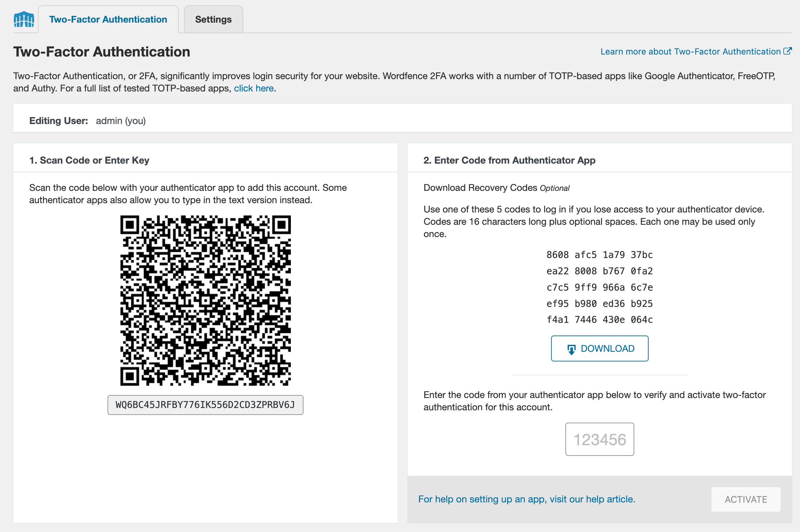Click the 'Scan Code or Enter Key' heading
Screen dimensions: 800x532
coord(89,160)
